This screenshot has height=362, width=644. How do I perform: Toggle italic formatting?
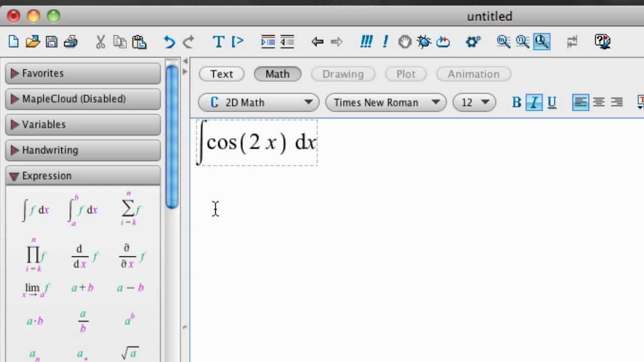(x=534, y=103)
